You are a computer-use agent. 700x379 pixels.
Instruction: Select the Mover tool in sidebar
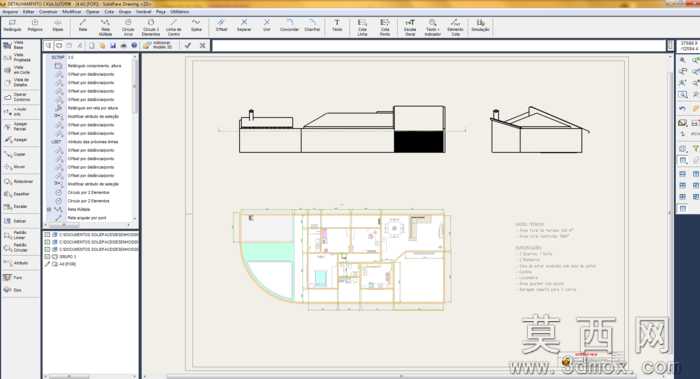click(15, 167)
